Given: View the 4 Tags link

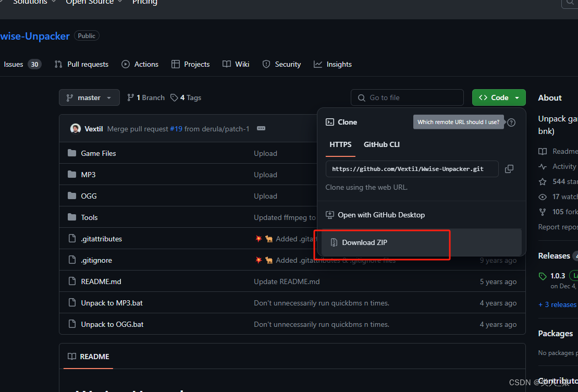Looking at the screenshot, I should [x=186, y=97].
